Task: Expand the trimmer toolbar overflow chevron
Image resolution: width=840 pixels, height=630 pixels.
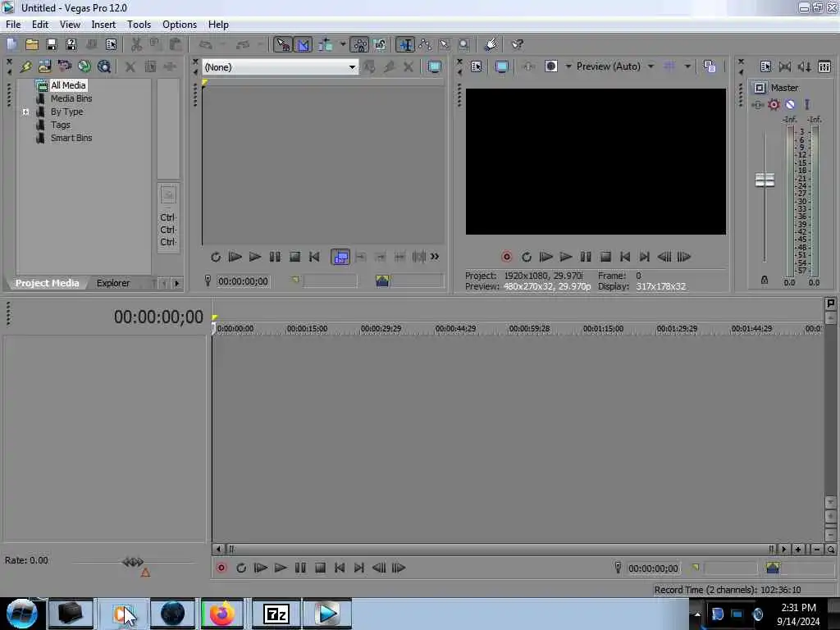Action: pos(435,257)
